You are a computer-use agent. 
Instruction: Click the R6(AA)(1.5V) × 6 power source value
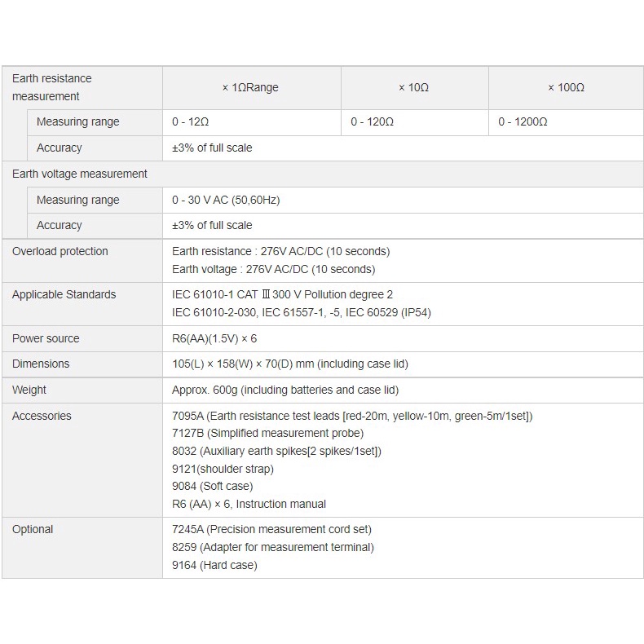coord(214,338)
